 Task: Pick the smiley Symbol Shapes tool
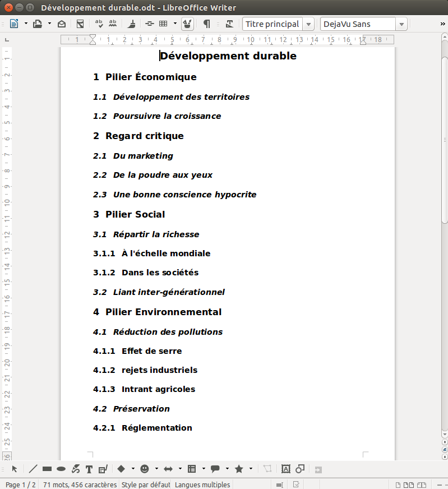click(x=145, y=469)
